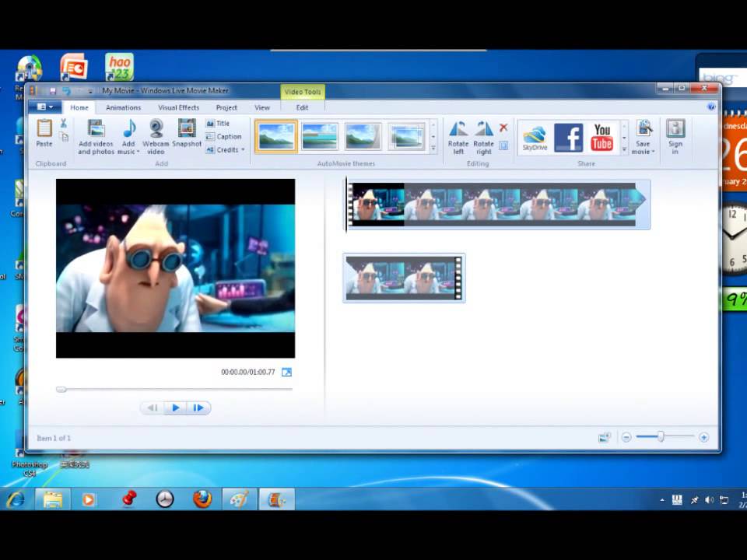The width and height of the screenshot is (747, 560).
Task: Add a Caption to the clip
Action: pyautogui.click(x=223, y=137)
